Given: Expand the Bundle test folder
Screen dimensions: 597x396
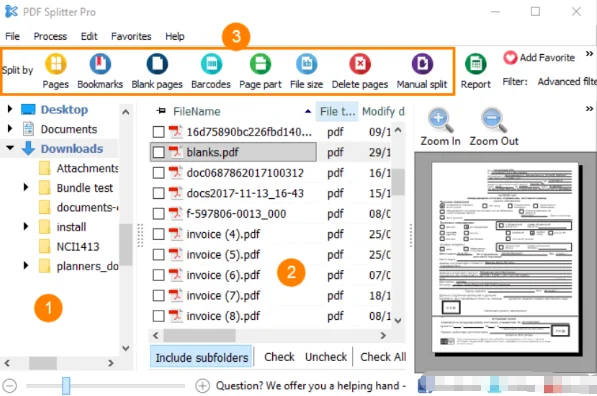Looking at the screenshot, I should [x=26, y=187].
